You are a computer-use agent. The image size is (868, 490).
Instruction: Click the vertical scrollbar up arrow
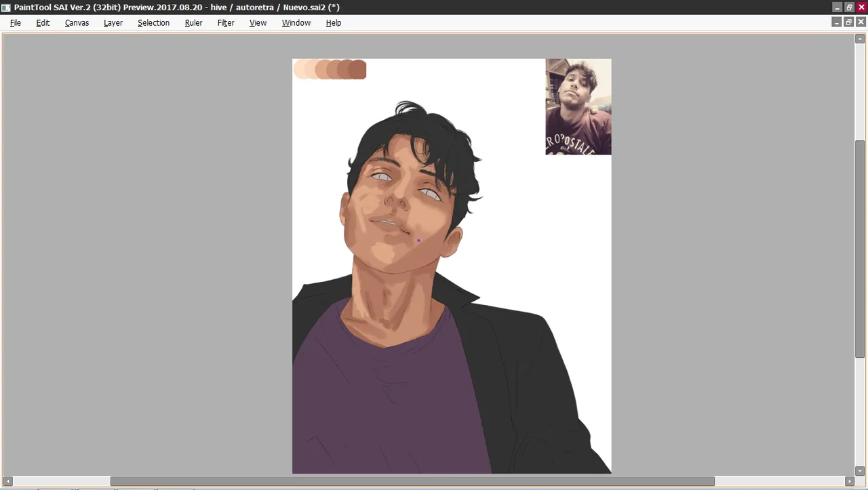[x=860, y=39]
